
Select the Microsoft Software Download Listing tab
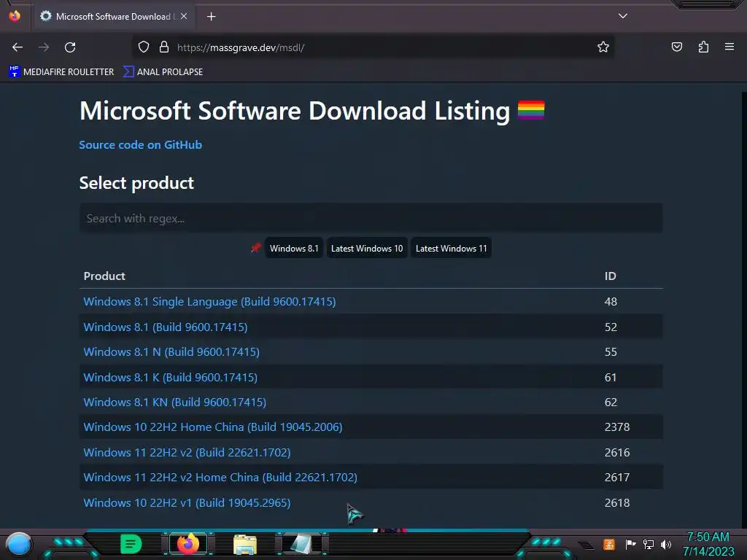point(113,16)
